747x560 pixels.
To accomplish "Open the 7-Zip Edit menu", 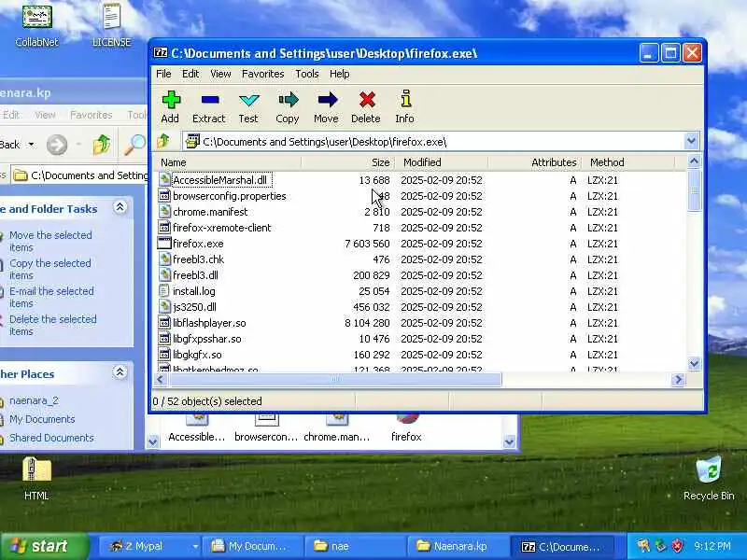I will [x=190, y=74].
